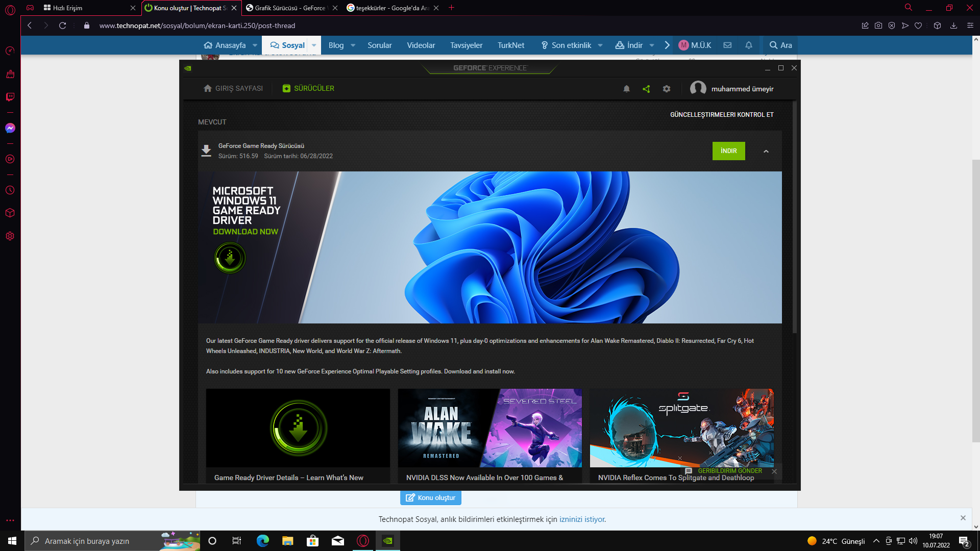Open the Alan Wake DLSS thumbnail

pos(489,428)
